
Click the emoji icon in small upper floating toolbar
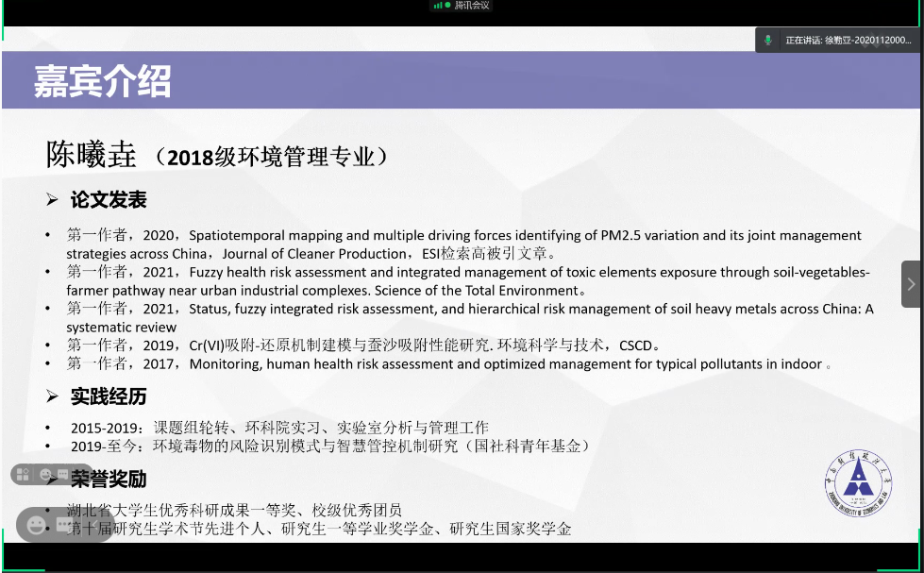tap(43, 474)
